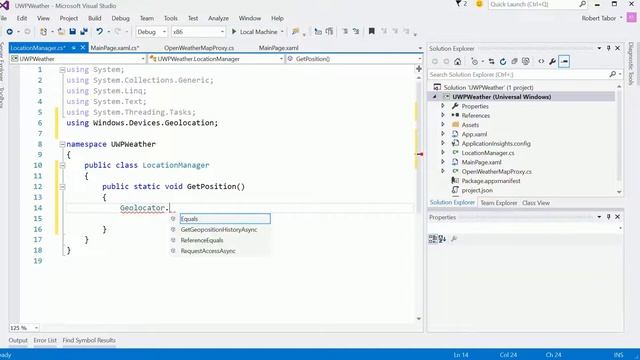The width and height of the screenshot is (640, 360).
Task: Click Collapse All icon in Solution Explorer
Action: coord(514,62)
